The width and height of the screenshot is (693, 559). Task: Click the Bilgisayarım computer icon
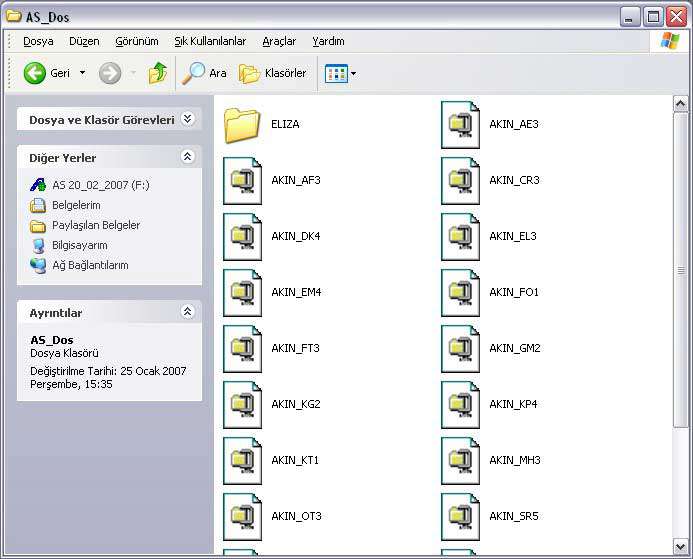(38, 245)
